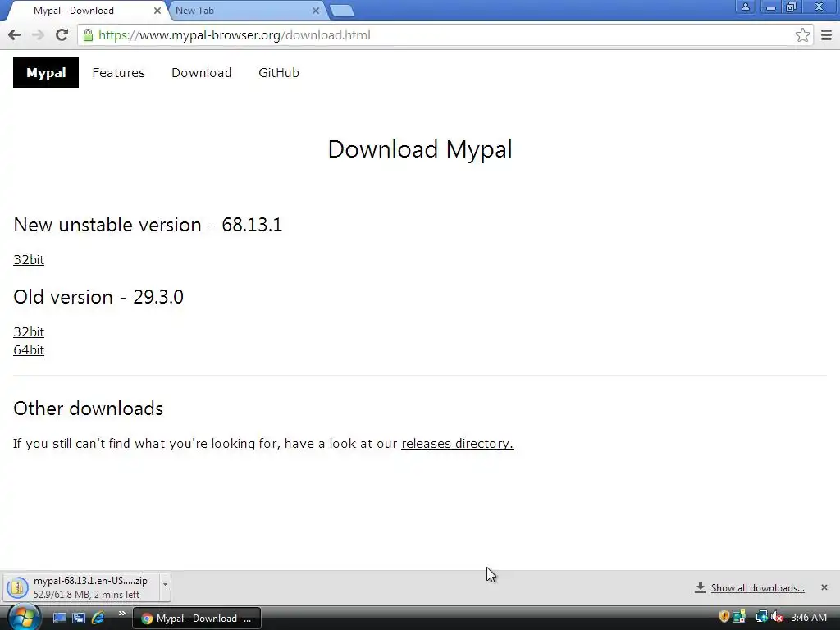This screenshot has width=840, height=630.
Task: Click the zip file download progress icon
Action: 17,587
